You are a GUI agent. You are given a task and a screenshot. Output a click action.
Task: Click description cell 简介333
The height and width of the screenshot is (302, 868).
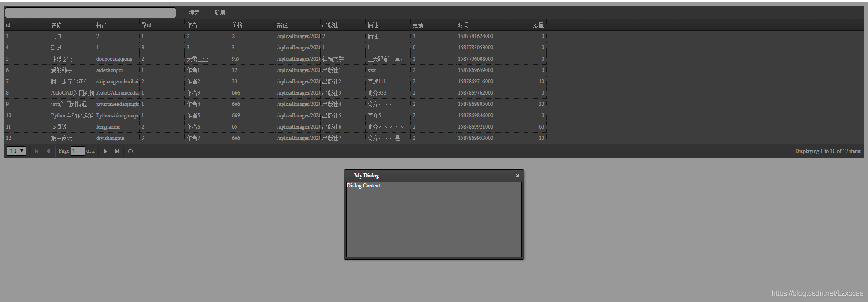click(x=388, y=93)
